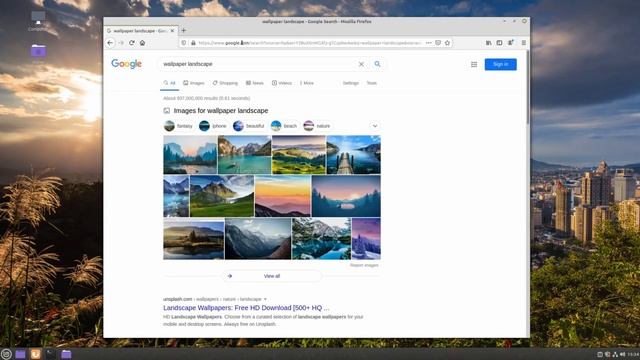The image size is (640, 360).
Task: Click the padlock site info icon
Action: point(193,42)
